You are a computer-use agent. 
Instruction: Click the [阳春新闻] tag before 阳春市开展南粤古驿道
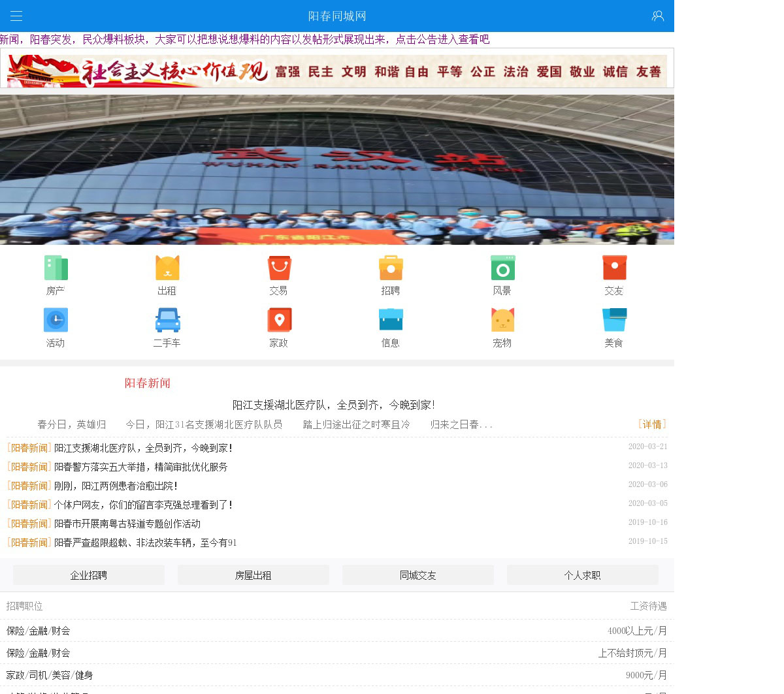click(x=29, y=524)
